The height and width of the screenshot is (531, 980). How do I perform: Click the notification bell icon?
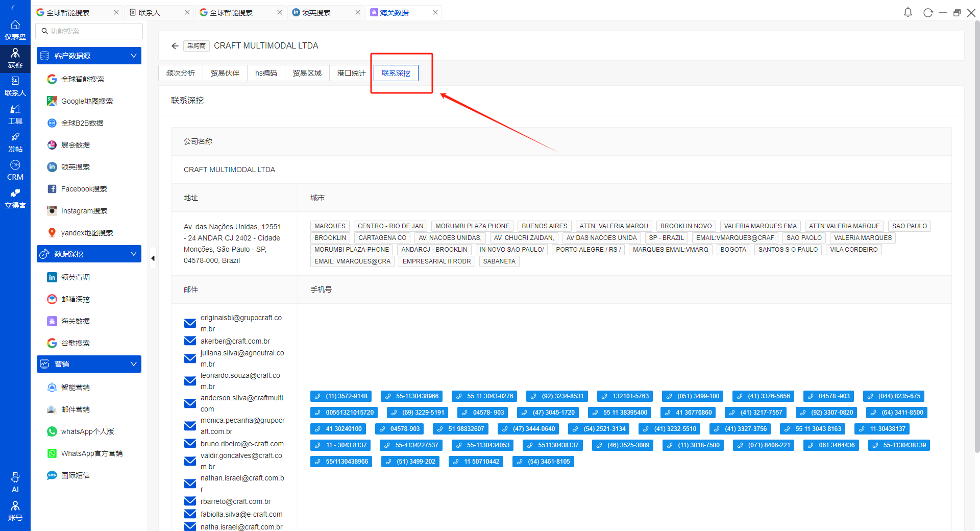pyautogui.click(x=908, y=12)
